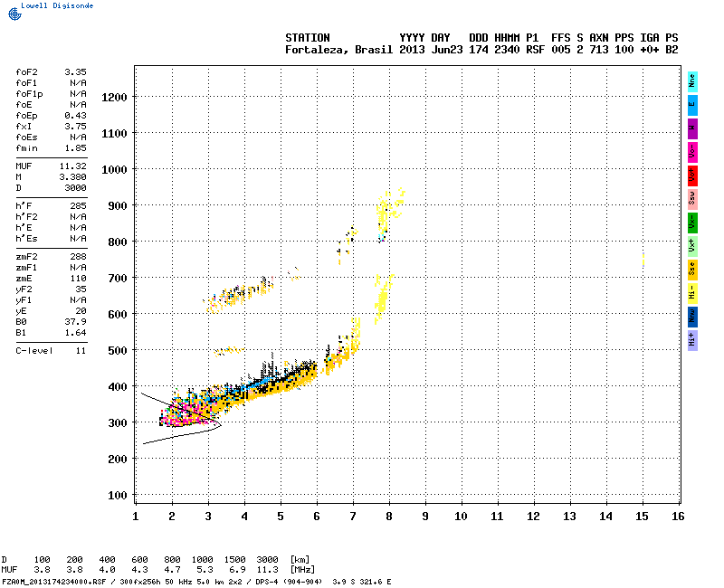724x588 pixels.
Task: Select the day-of-year value 174
Action: 479,50
